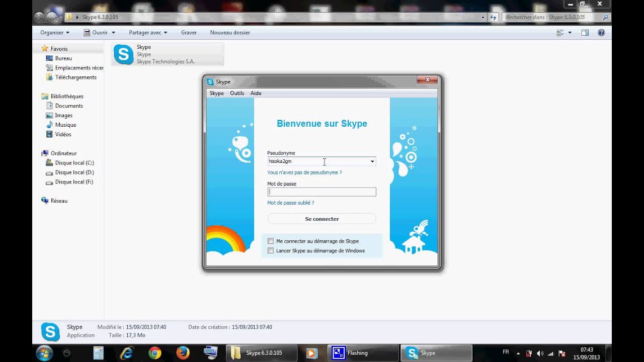Open the Skype application file icon
The width and height of the screenshot is (644, 362).
[124, 54]
